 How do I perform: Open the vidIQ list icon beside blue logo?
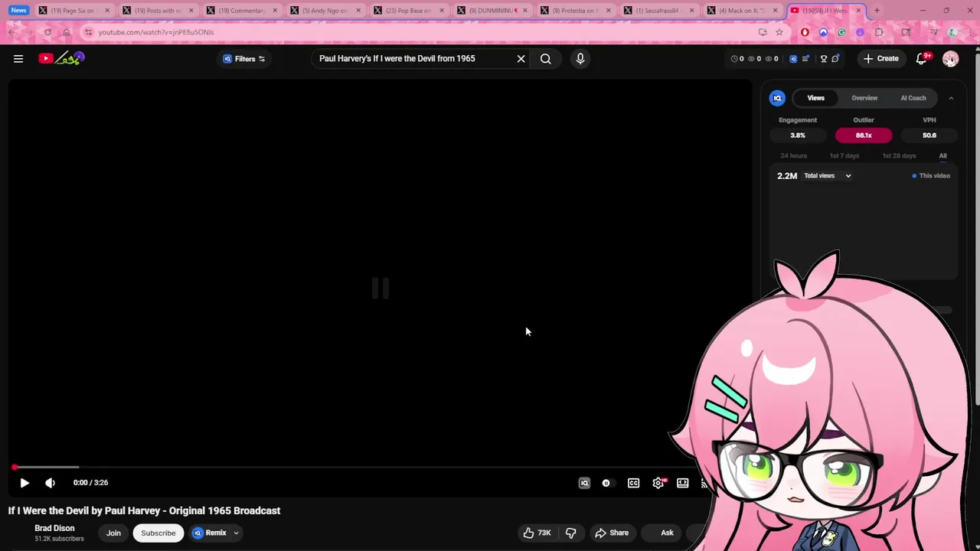805,59
